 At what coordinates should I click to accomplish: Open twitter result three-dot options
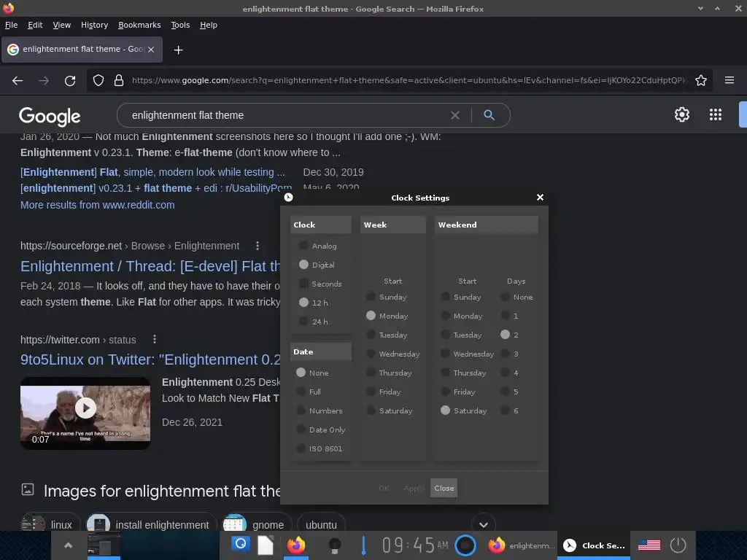click(154, 339)
